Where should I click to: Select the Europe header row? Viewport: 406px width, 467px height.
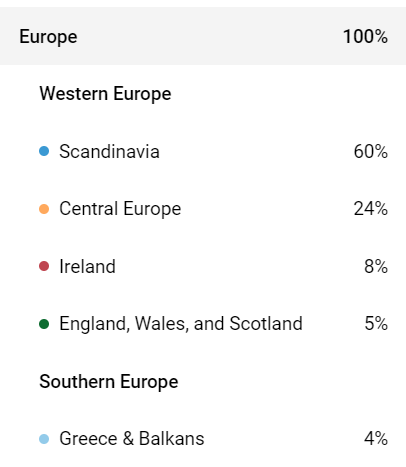[x=203, y=36]
